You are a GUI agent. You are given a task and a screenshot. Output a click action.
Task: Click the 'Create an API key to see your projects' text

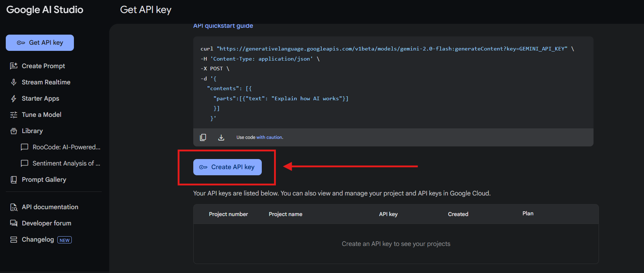pyautogui.click(x=396, y=244)
